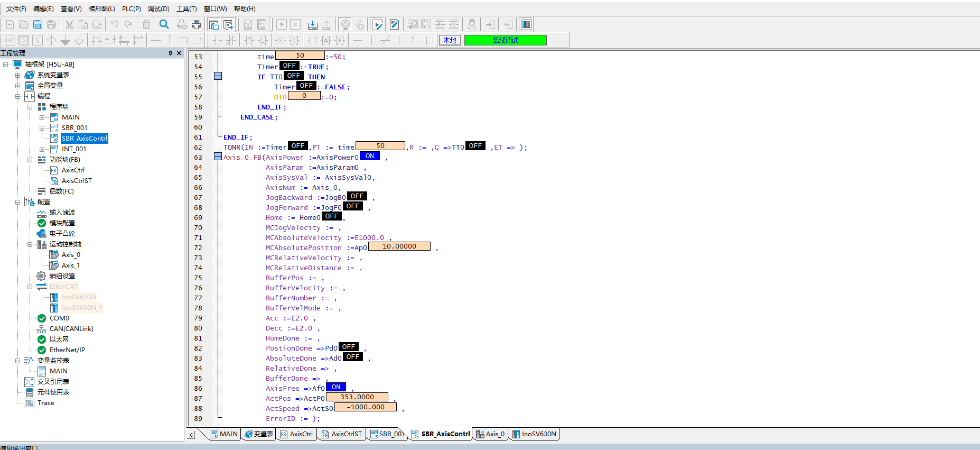Pin the 工程管理 panel
The image size is (980, 450).
click(170, 53)
